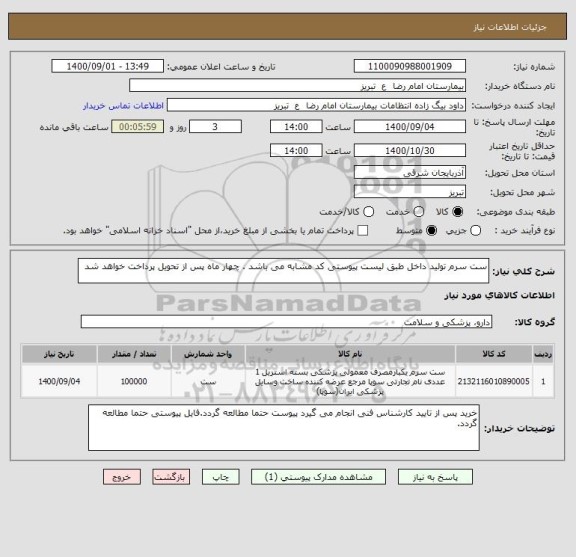Click the response deadline date 1400/09/04 field
Screen dimensions: 576x557
tap(410, 127)
